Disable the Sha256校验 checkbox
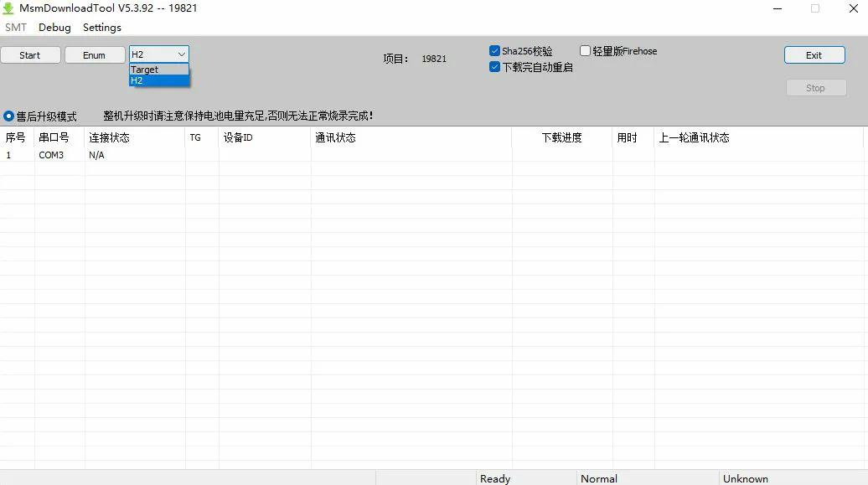The height and width of the screenshot is (485, 868). pos(494,50)
